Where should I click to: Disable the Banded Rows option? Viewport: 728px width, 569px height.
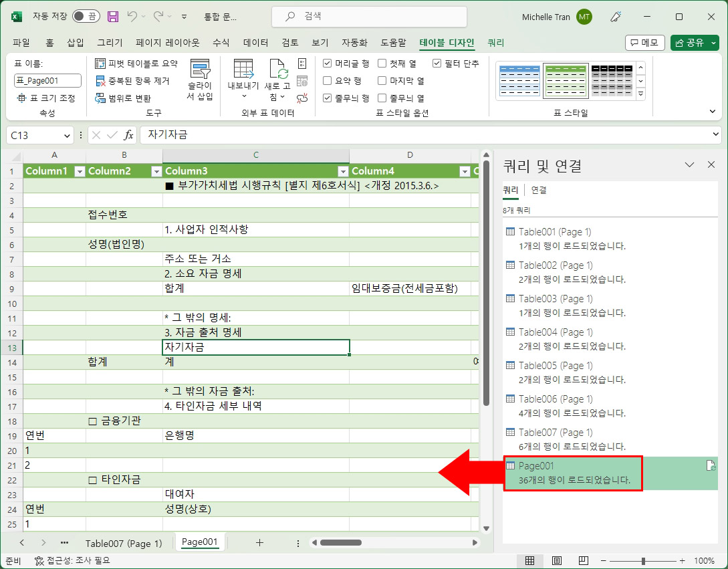tap(326, 97)
